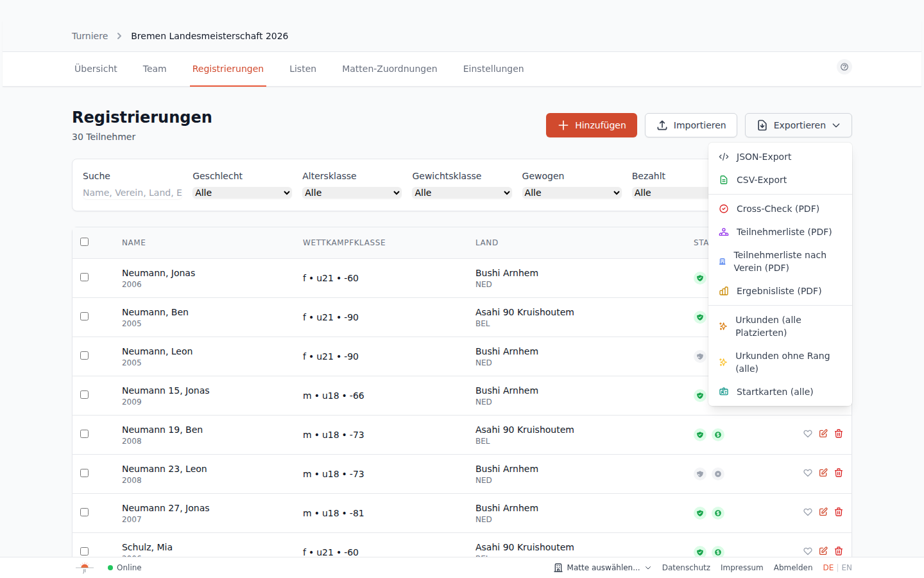Choose JSON-Export from the export menu
Screen dimensions: 924x578
coord(780,157)
